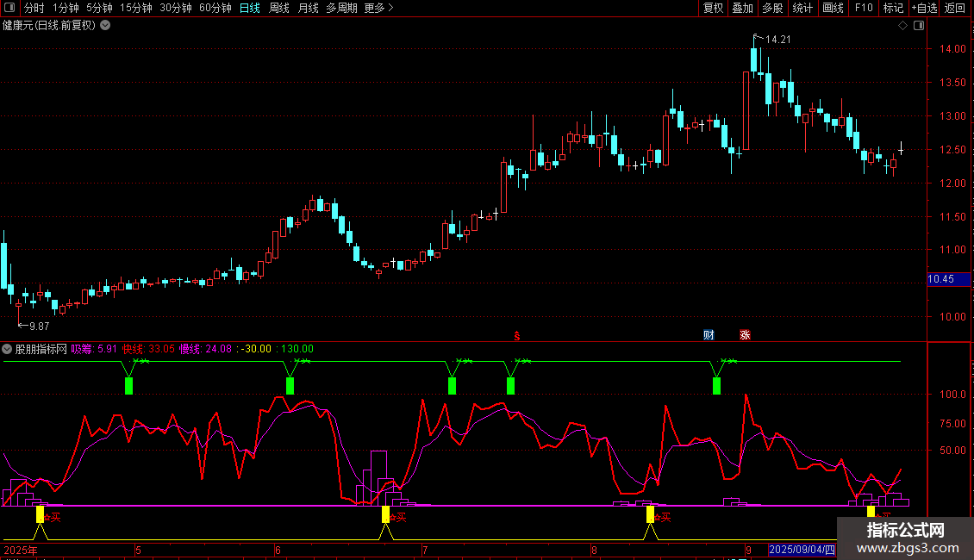Screen dimensions: 974x560
Task: Open the 更多 periods dropdown
Action: coord(378,8)
